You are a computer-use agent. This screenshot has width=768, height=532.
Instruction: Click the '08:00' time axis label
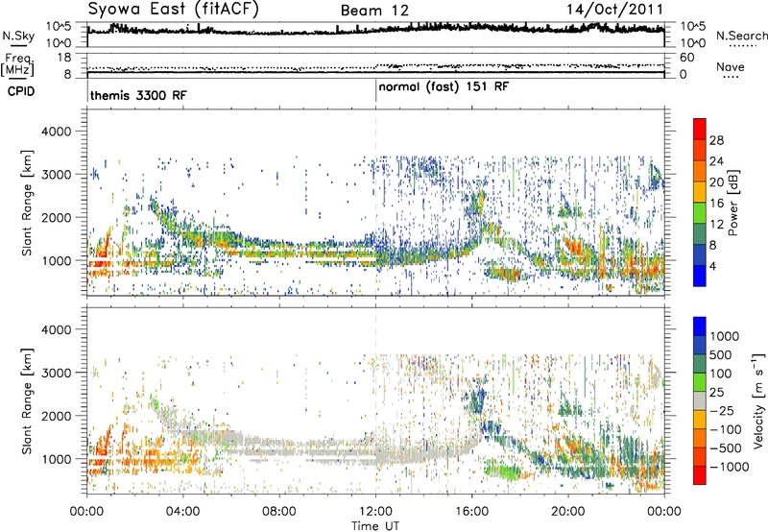pos(279,512)
